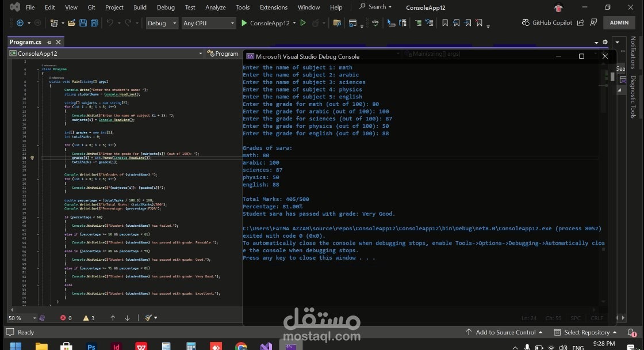Screen dimensions: 644x350
Task: Clear all bookmarks with the red-x bookmark icon
Action: coord(479,23)
